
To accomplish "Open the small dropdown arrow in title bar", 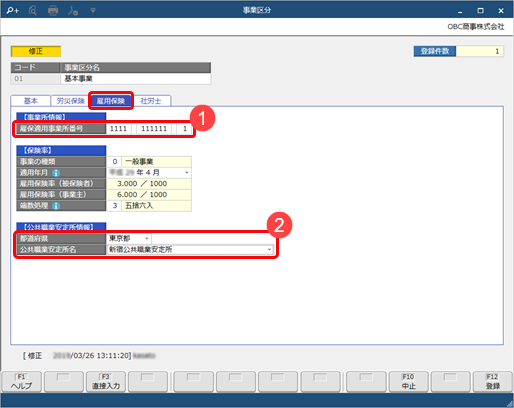I will [x=93, y=10].
